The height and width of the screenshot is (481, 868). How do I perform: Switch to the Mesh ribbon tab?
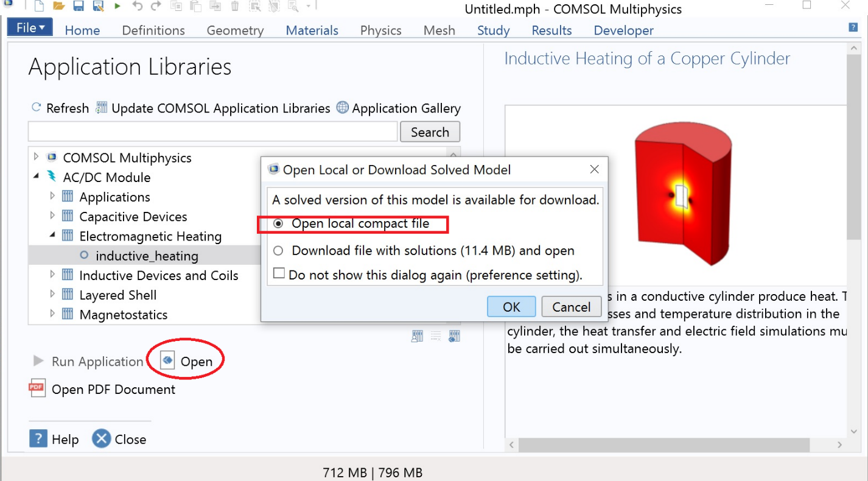[439, 30]
